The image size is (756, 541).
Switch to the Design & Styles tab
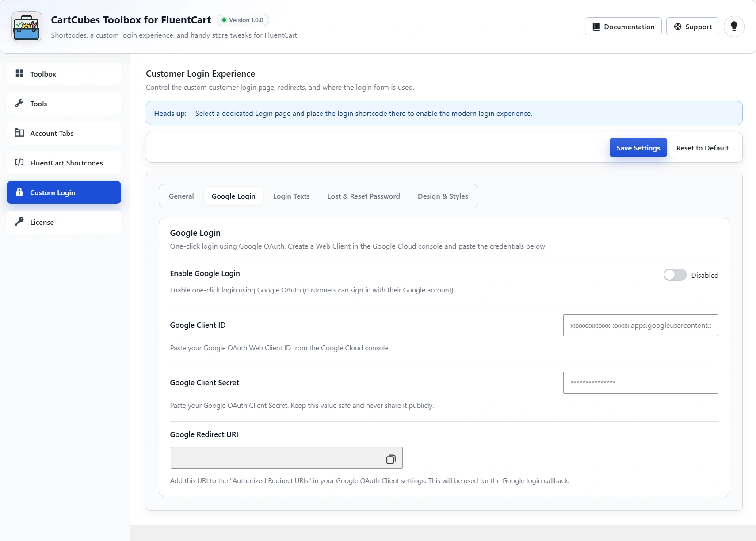(x=443, y=196)
